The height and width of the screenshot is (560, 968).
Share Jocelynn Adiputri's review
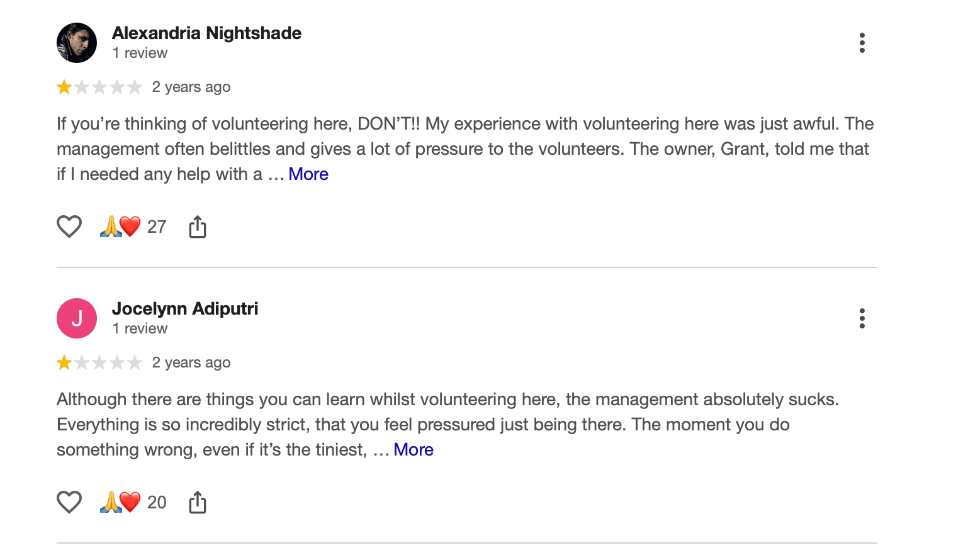(x=198, y=502)
